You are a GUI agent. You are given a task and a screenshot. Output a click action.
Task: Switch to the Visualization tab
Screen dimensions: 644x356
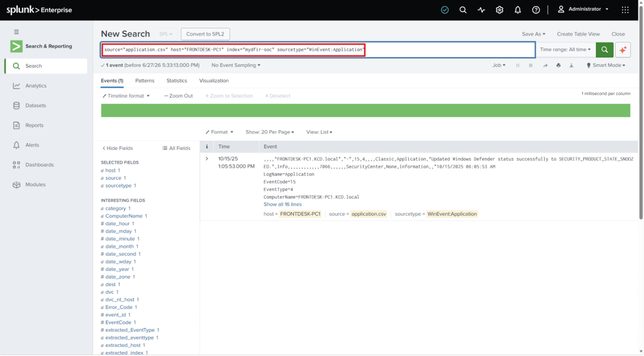tap(214, 81)
